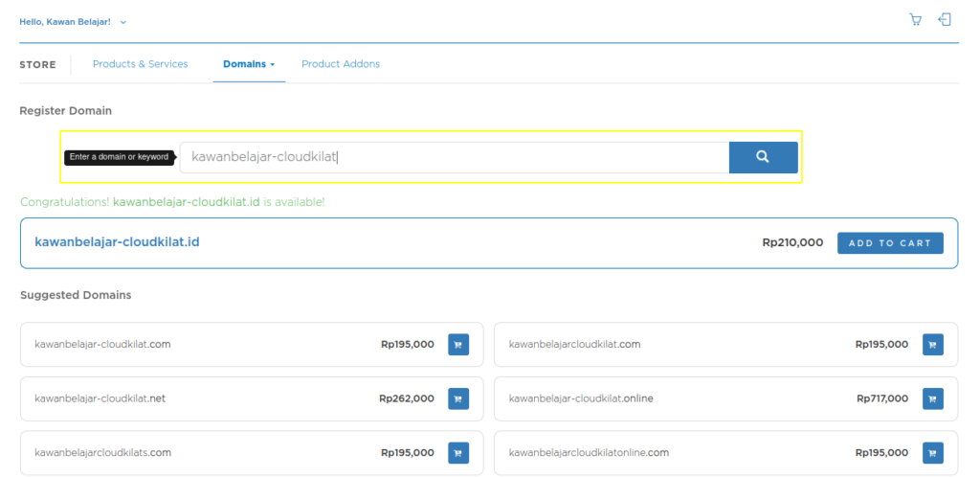
Task: Click the magnifier search button
Action: (763, 157)
